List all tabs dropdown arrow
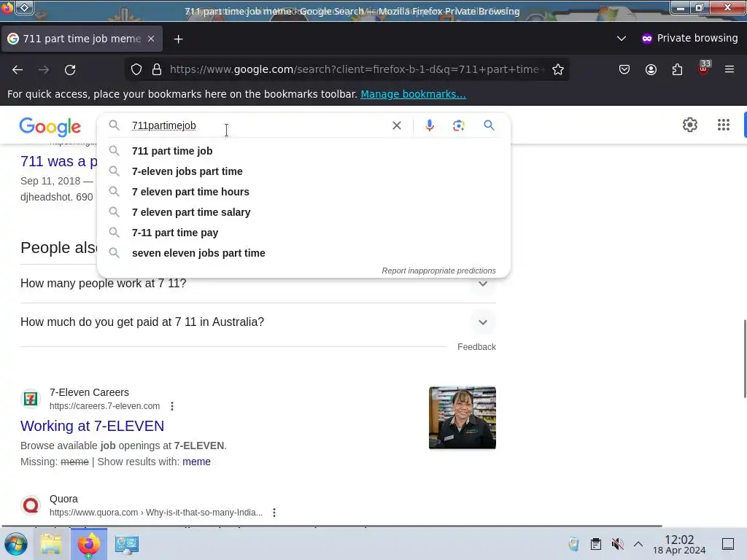 pos(622,38)
